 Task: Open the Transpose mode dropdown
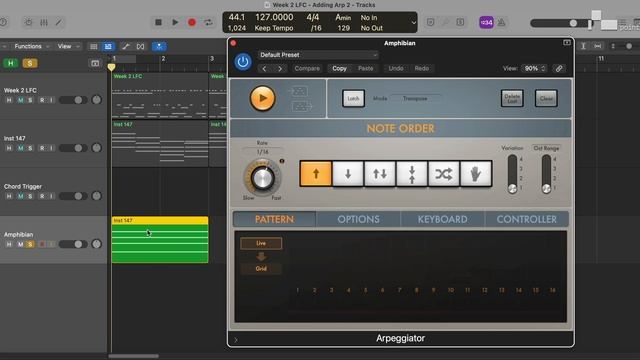(415, 98)
